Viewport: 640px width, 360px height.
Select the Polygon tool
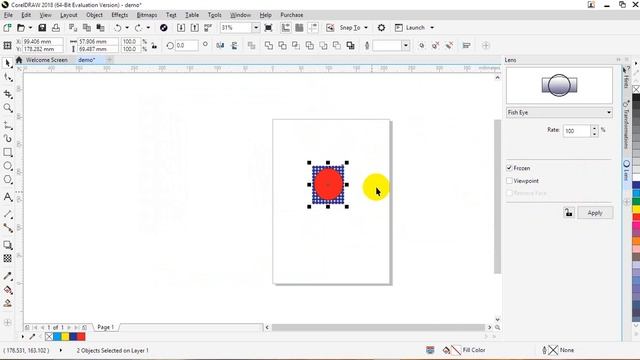[x=7, y=180]
